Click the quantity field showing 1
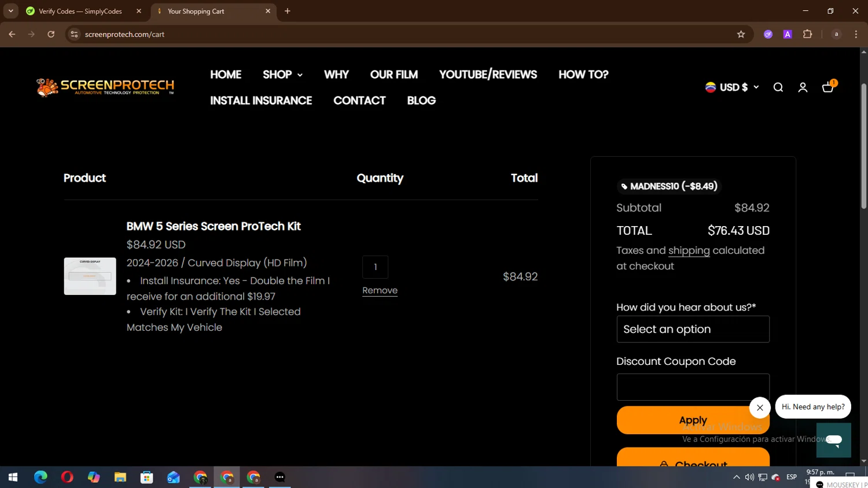Image resolution: width=868 pixels, height=488 pixels. pyautogui.click(x=375, y=267)
